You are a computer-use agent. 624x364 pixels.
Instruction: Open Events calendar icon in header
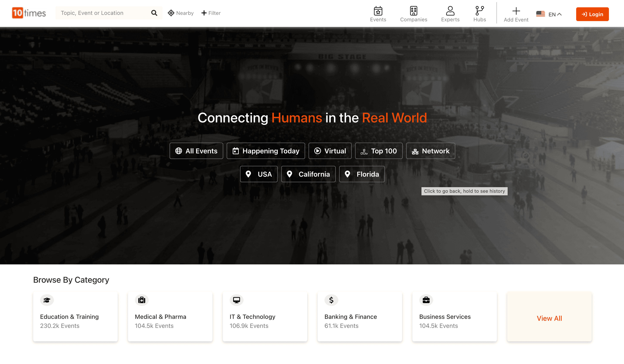pyautogui.click(x=378, y=11)
